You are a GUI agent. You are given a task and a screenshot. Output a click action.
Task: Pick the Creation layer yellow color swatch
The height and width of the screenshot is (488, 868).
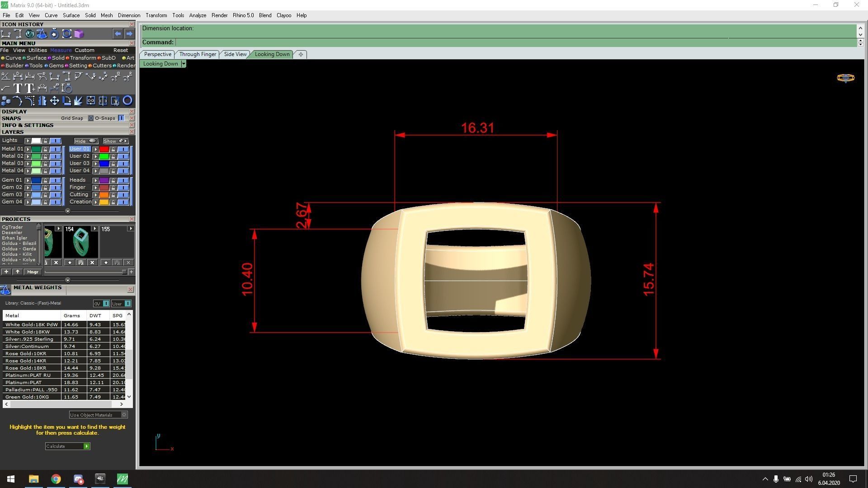pos(104,202)
